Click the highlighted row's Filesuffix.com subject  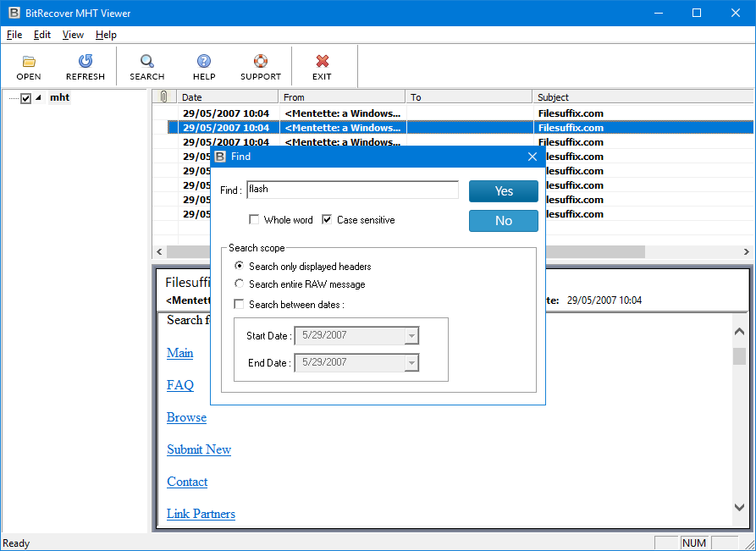[x=571, y=128]
